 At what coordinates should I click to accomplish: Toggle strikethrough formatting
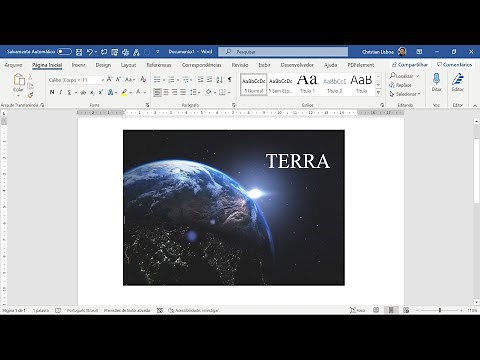tap(83, 92)
